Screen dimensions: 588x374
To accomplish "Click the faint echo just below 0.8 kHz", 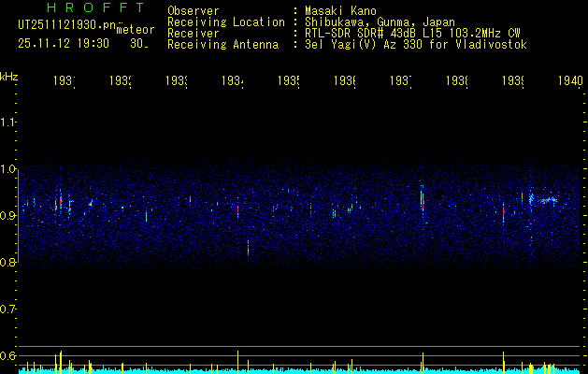I will tap(248, 247).
